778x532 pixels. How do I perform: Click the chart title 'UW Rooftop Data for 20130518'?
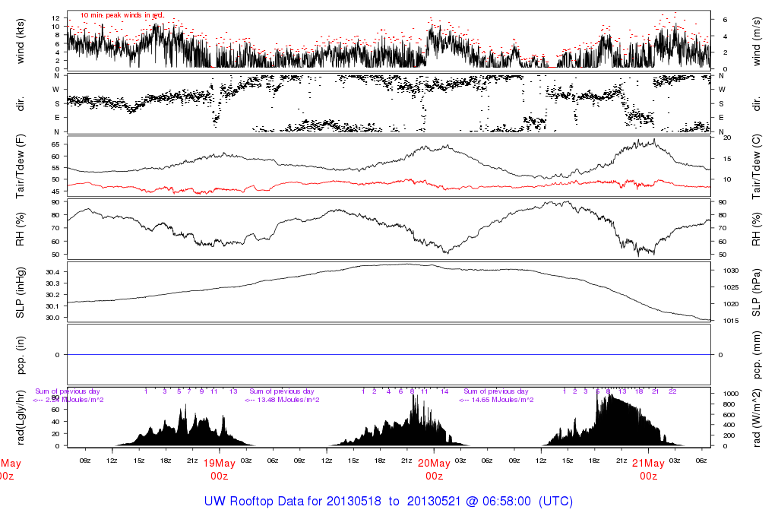coord(293,502)
